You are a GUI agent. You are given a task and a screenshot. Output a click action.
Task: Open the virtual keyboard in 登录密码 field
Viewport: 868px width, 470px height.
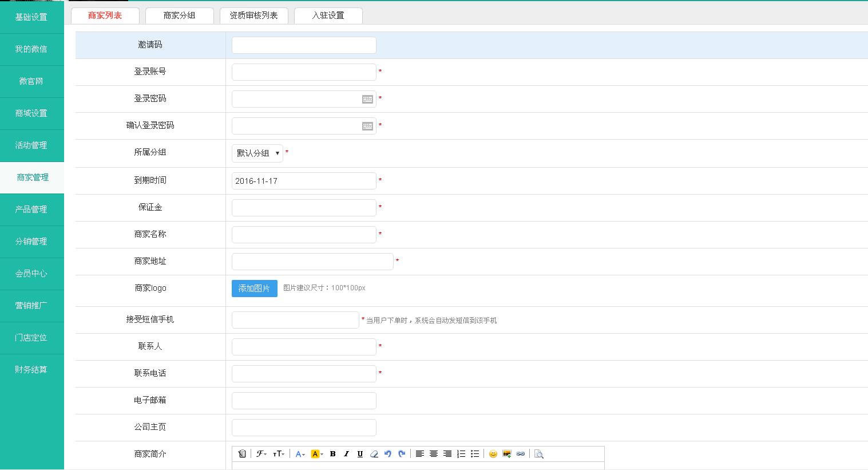click(x=367, y=100)
